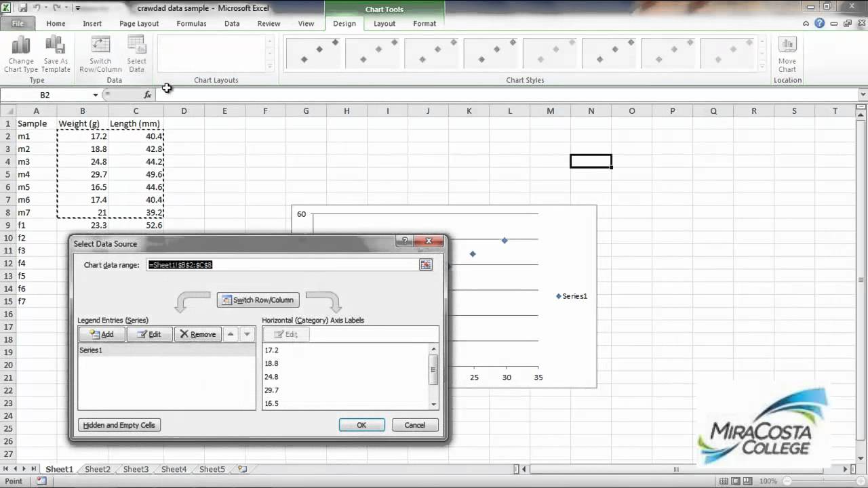
Task: Switch to Sheet2 tab
Action: pyautogui.click(x=98, y=469)
